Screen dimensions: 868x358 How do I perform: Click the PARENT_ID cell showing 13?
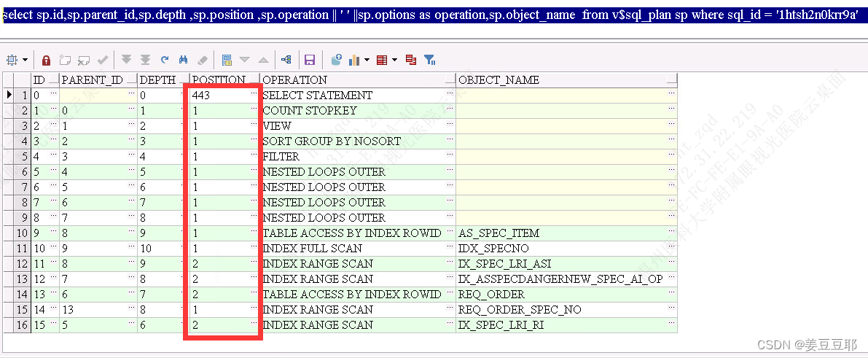point(98,310)
